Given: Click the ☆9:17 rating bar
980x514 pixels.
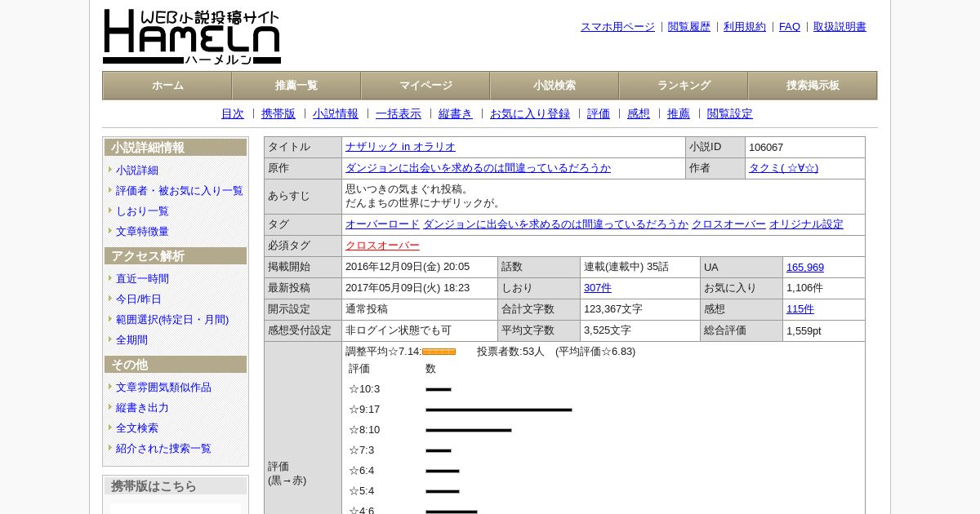Looking at the screenshot, I should (499, 410).
